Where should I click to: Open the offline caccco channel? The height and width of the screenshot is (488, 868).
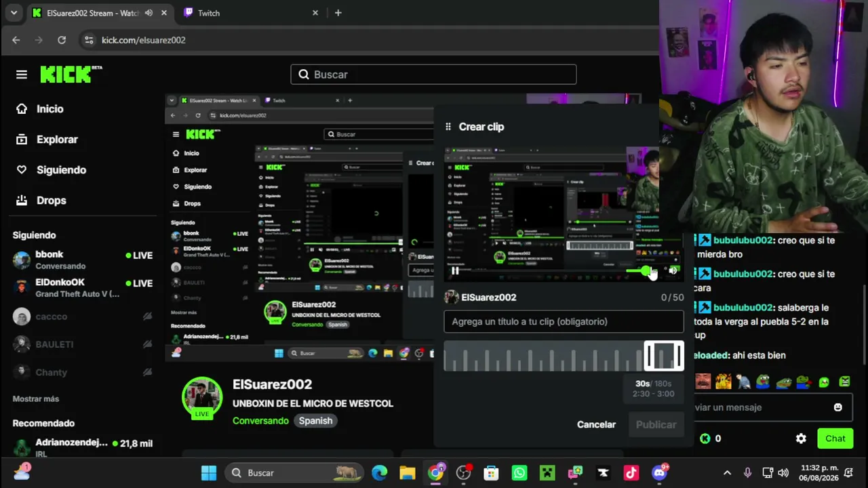[83, 317]
